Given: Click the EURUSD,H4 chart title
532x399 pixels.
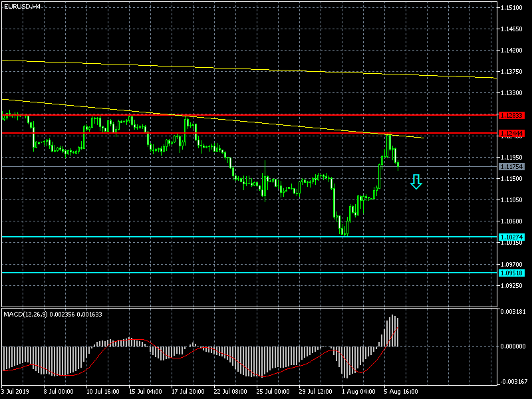Looking at the screenshot, I should (22, 6).
